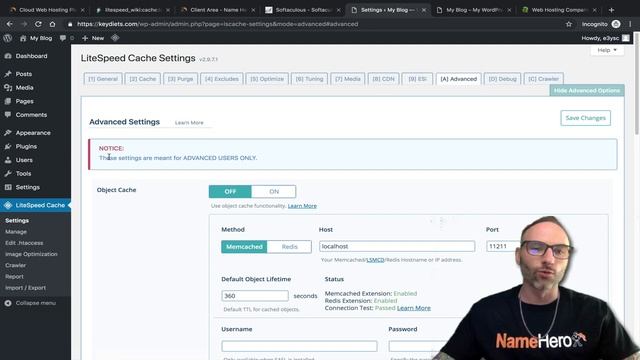
Task: Click Save Changes button
Action: [x=585, y=118]
